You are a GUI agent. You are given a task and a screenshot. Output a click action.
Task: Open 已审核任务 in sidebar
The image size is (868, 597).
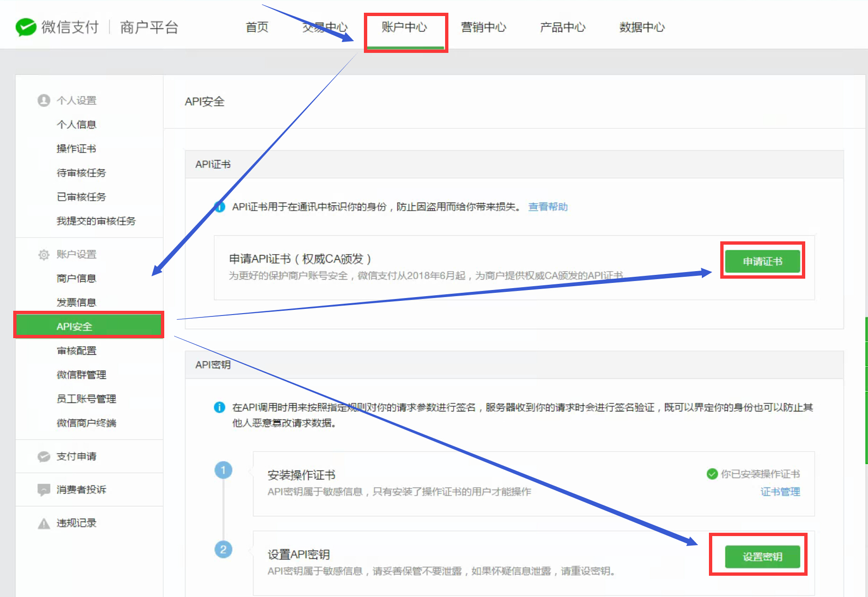tap(81, 197)
